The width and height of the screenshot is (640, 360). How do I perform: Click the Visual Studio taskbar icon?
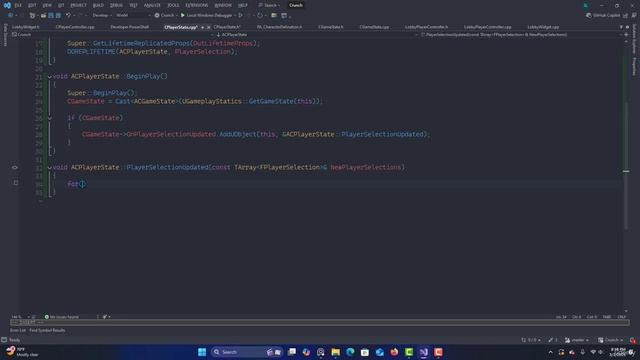point(424,352)
